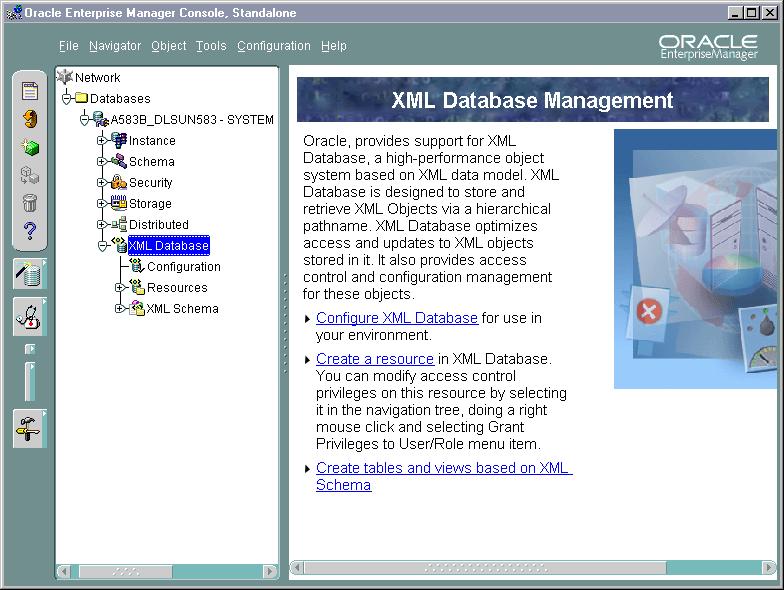Open the File menu
The width and height of the screenshot is (784, 590).
[68, 46]
